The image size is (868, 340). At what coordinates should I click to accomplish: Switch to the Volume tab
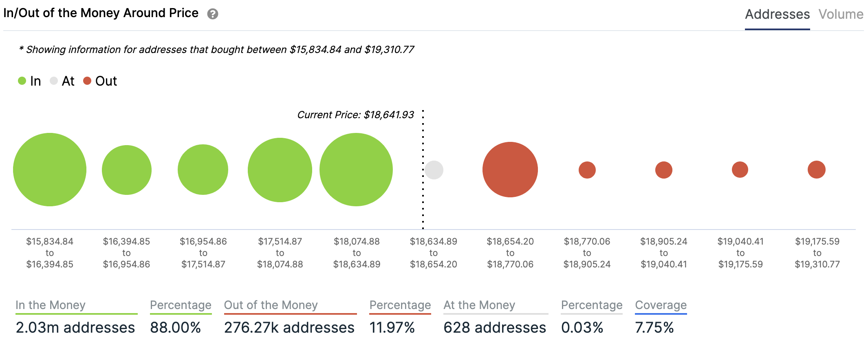(x=841, y=14)
